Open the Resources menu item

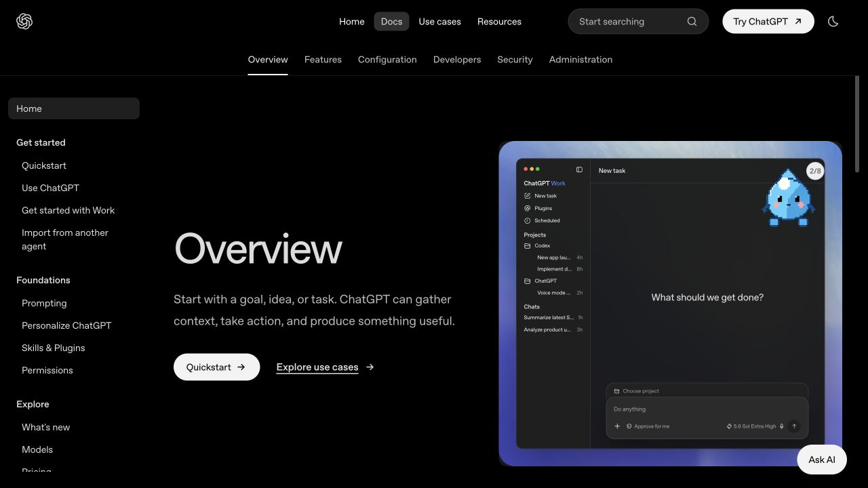click(499, 22)
